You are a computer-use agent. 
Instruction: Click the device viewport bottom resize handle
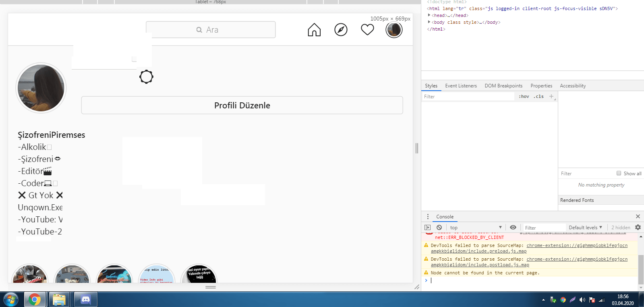[211, 287]
